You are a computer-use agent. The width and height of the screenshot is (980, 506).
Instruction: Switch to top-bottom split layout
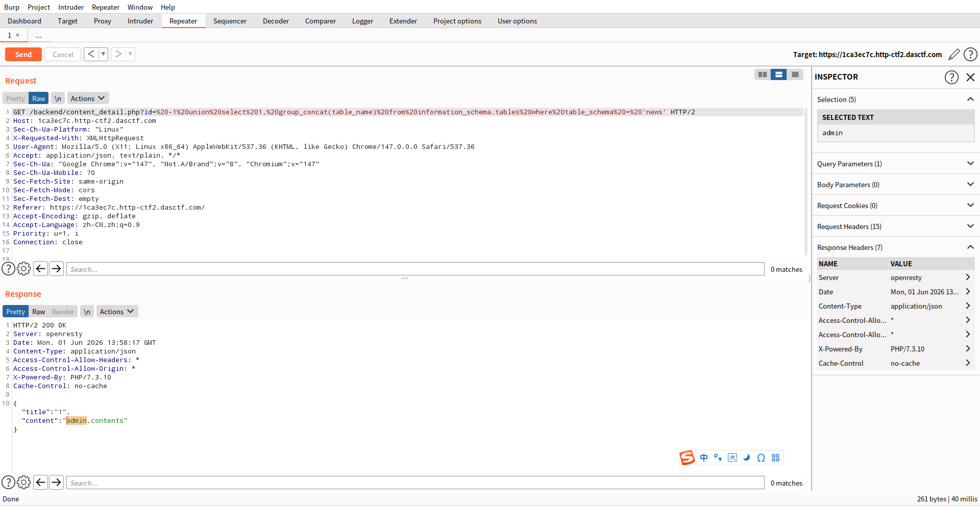tap(779, 74)
